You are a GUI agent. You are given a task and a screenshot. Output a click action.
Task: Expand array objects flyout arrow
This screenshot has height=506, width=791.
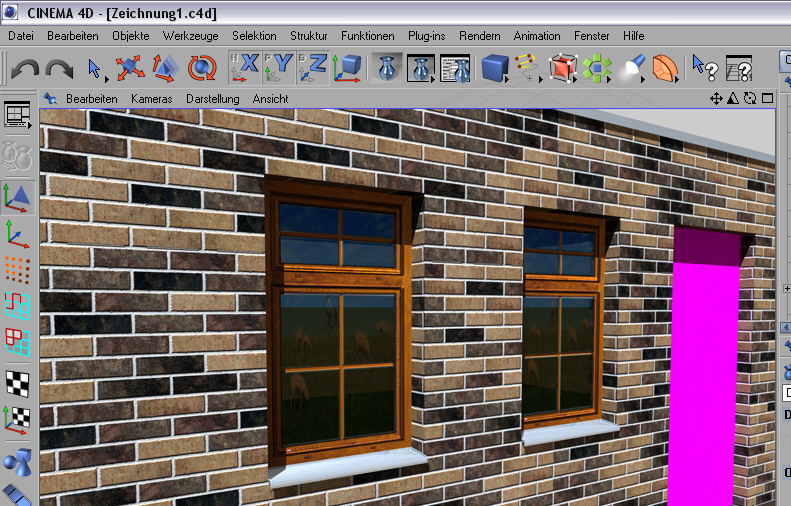click(x=609, y=80)
